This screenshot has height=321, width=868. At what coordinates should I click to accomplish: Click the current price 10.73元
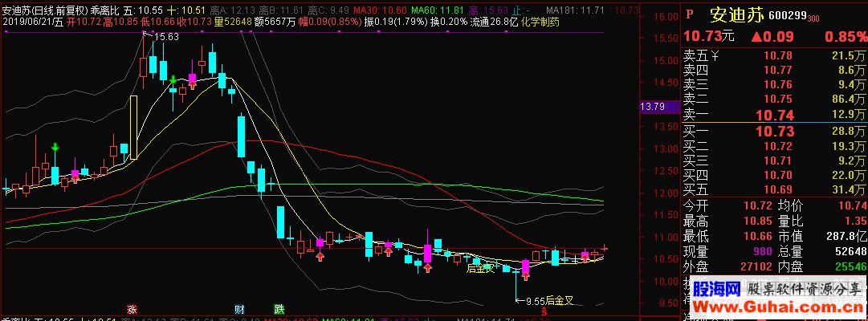click(709, 37)
